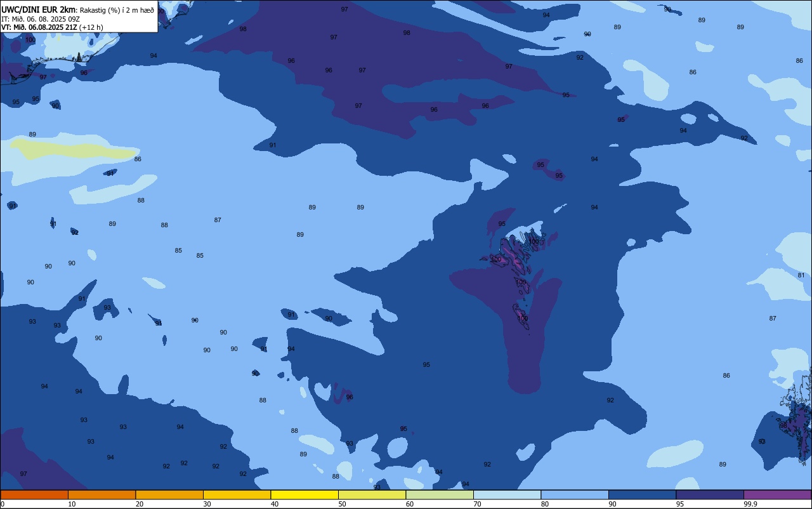
Task: Click the 60–70 pale green legend swatch
Action: click(440, 494)
